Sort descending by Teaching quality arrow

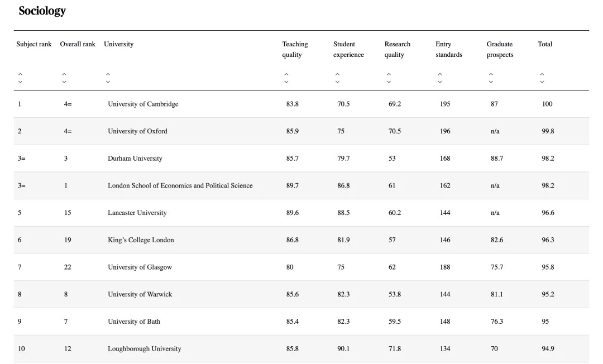pos(286,82)
